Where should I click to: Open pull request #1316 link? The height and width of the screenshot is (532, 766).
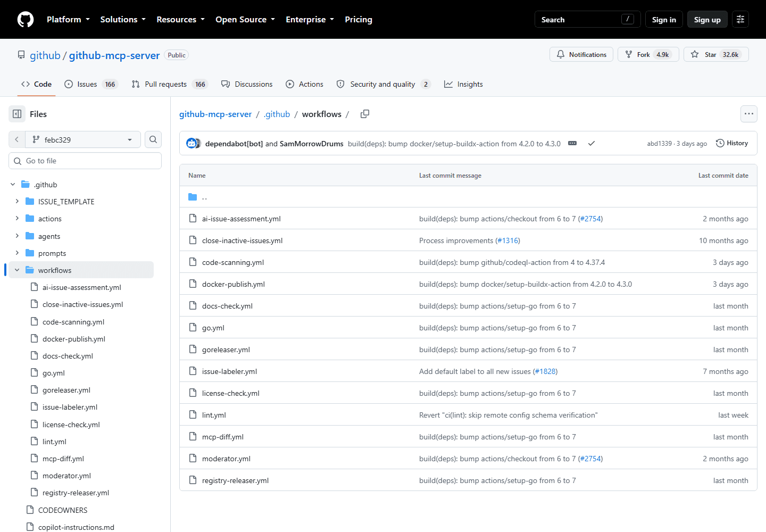pyautogui.click(x=508, y=240)
